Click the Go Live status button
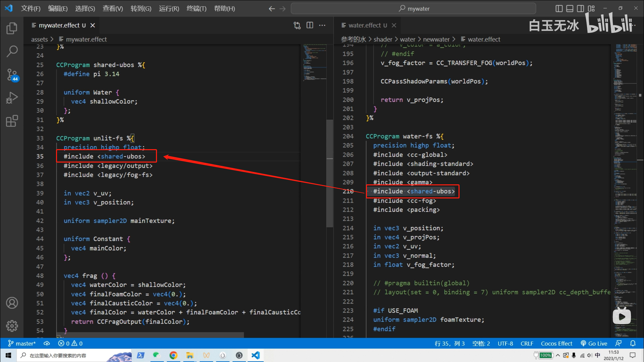Viewport: 644px width, 362px height. click(x=594, y=344)
